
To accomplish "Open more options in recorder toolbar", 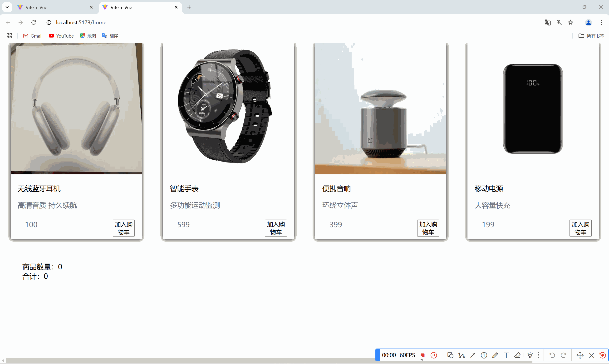I will [538, 355].
